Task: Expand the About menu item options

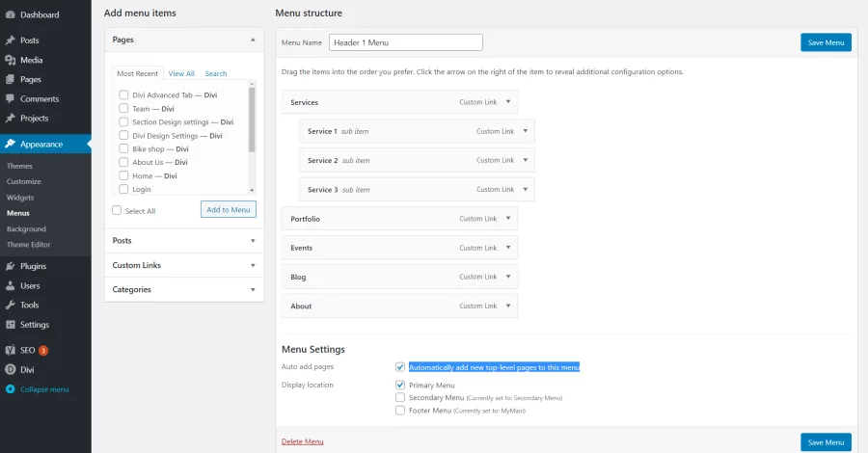Action: click(x=508, y=306)
